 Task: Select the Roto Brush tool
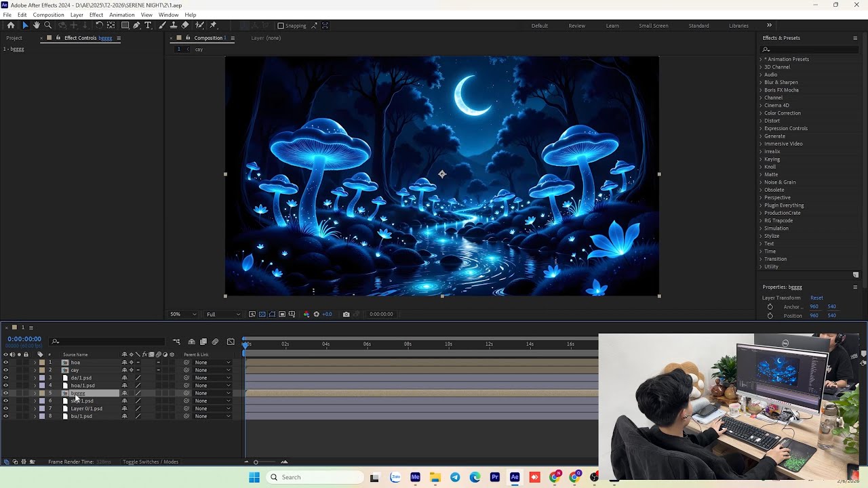pyautogui.click(x=199, y=25)
